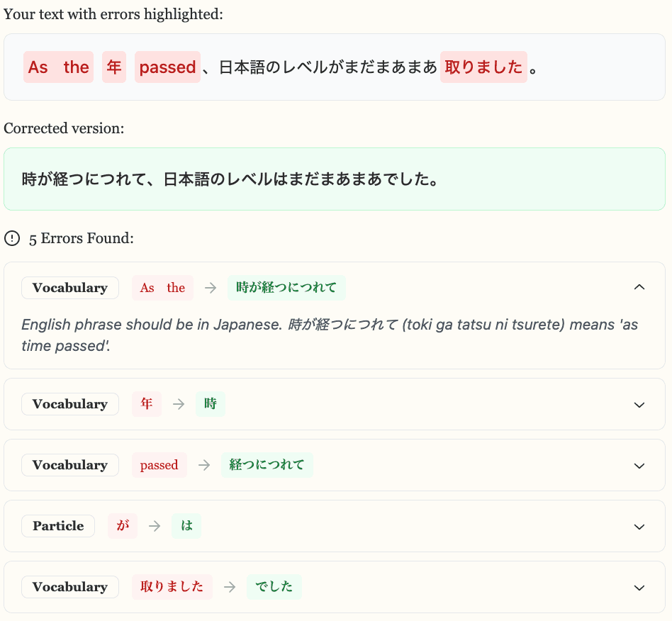
Task: Click the highlighted 取りました in your text
Action: coord(483,67)
